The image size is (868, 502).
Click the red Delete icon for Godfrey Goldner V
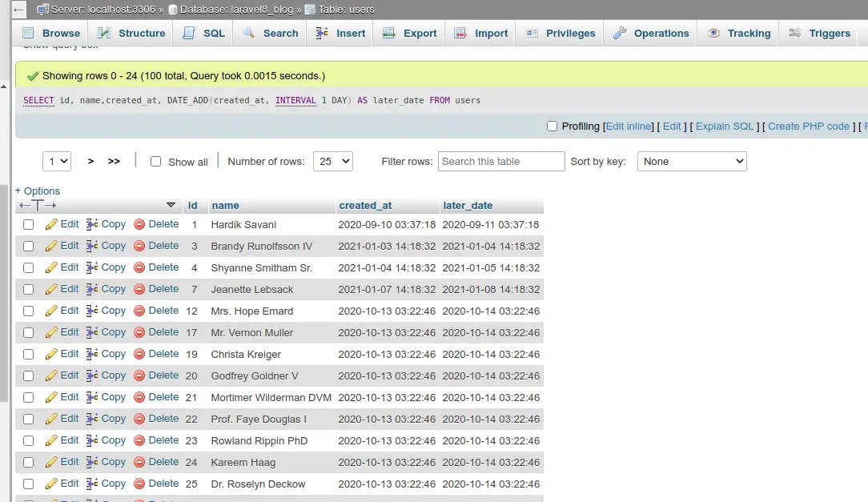click(x=139, y=376)
